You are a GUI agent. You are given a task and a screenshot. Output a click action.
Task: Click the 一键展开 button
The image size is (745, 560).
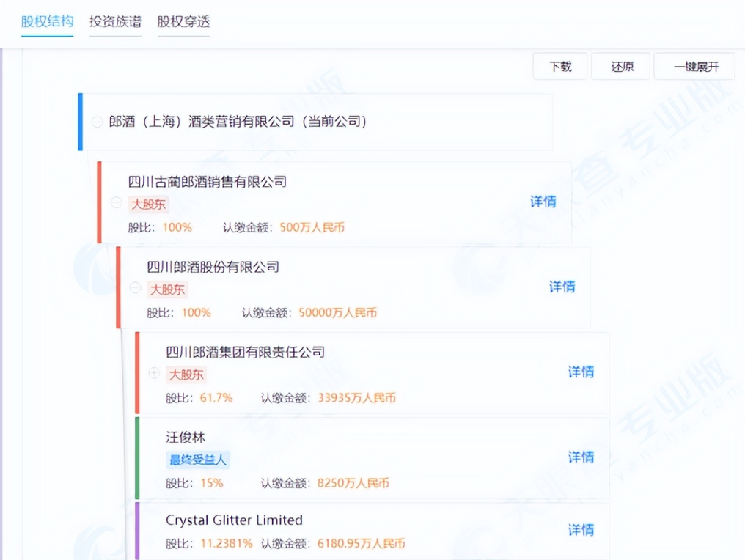pos(695,67)
